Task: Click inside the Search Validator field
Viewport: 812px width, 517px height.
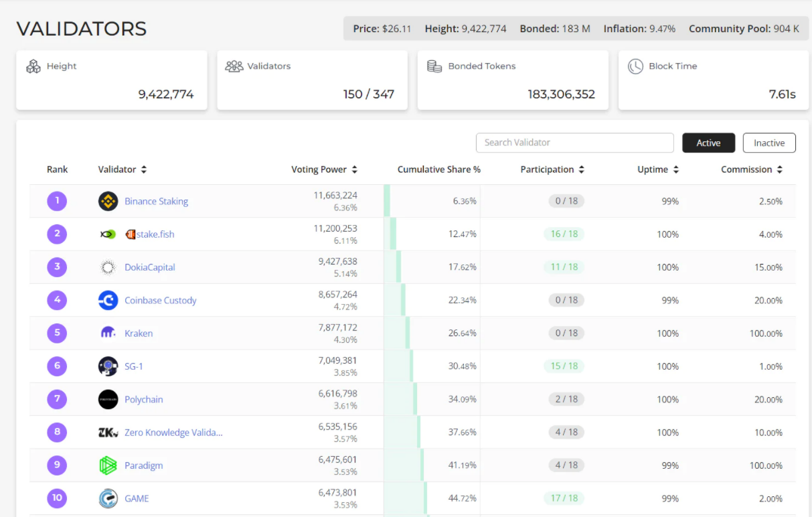Action: tap(574, 143)
